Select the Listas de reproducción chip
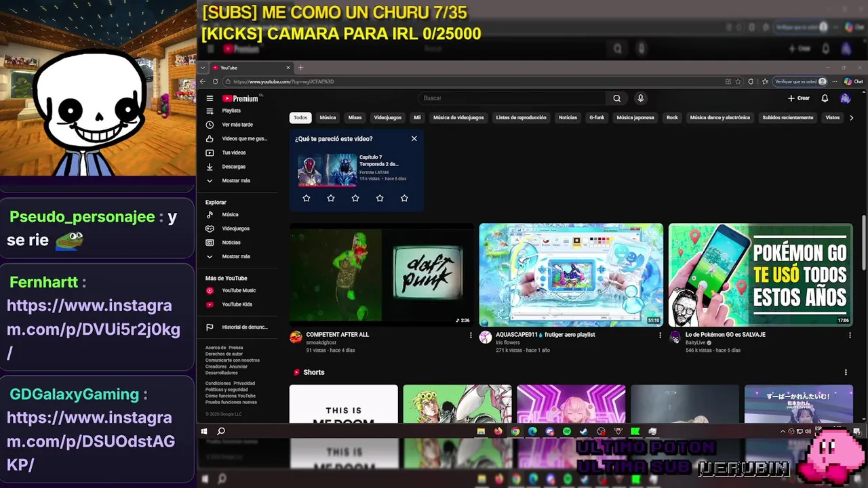 coord(521,117)
